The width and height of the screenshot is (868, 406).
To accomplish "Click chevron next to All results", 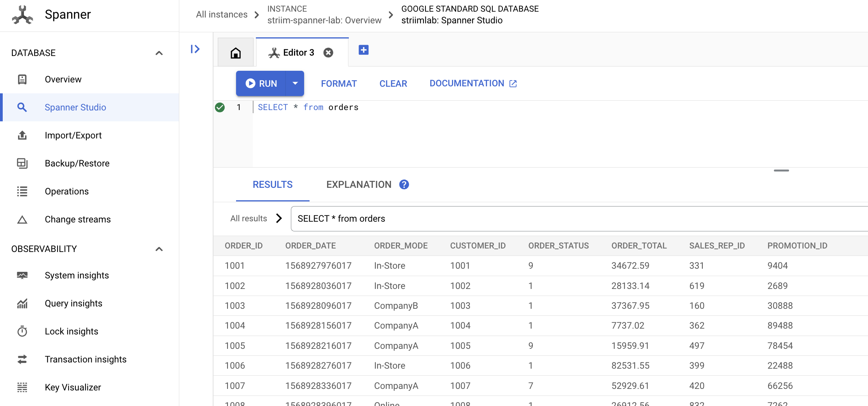I will (279, 218).
